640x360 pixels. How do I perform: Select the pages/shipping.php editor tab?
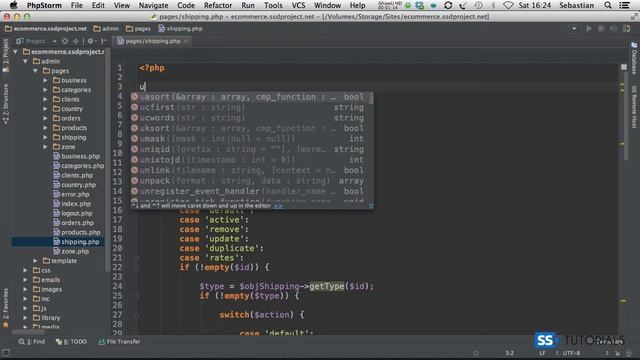pos(152,41)
